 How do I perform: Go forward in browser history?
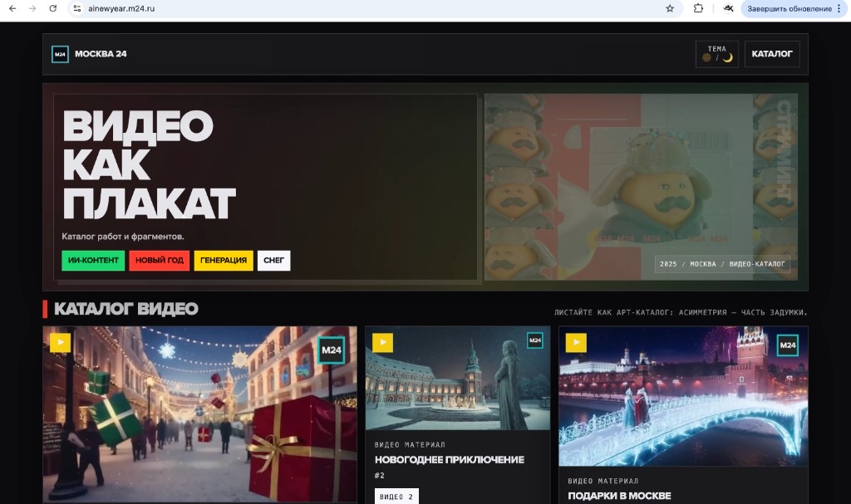pos(32,8)
